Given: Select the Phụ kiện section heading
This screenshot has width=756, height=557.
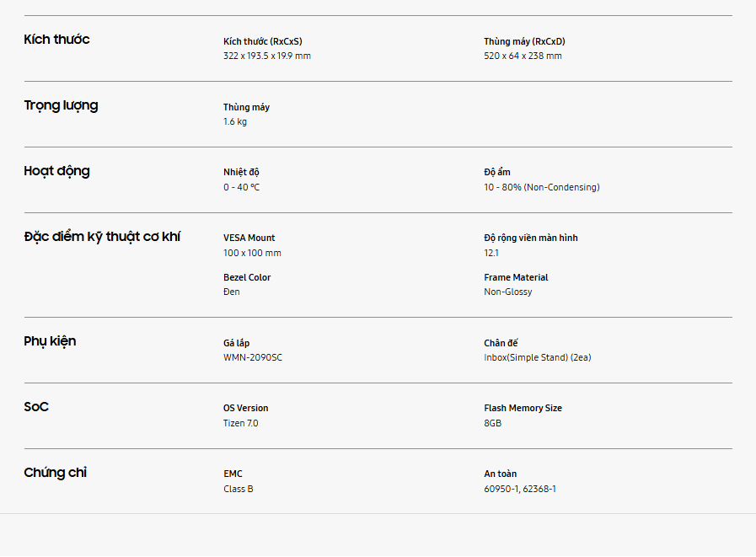Looking at the screenshot, I should [x=50, y=341].
